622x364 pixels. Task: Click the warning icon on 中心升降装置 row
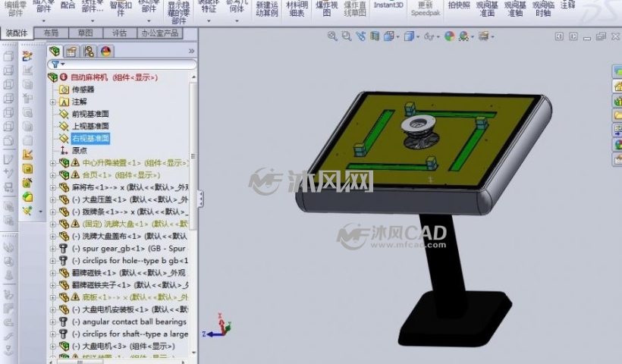[75, 162]
